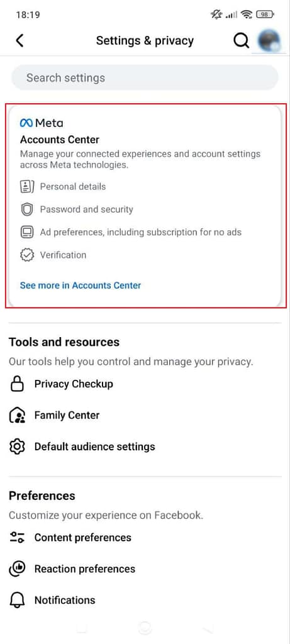Open the Accounts Center heading
Viewport: 290px width, 644px height.
(x=60, y=140)
